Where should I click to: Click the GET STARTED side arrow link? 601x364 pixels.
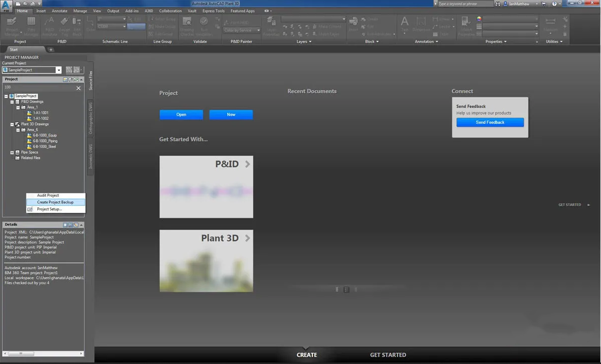(574, 205)
